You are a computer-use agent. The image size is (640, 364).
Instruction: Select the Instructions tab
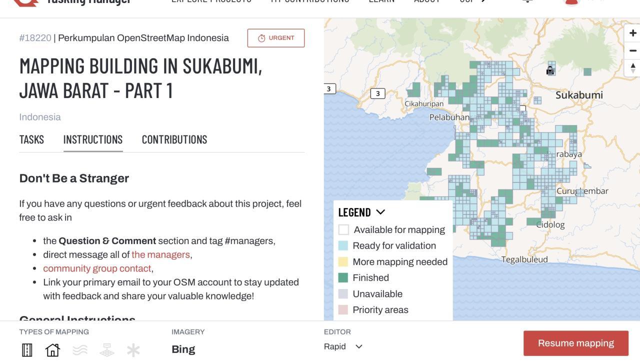(93, 139)
